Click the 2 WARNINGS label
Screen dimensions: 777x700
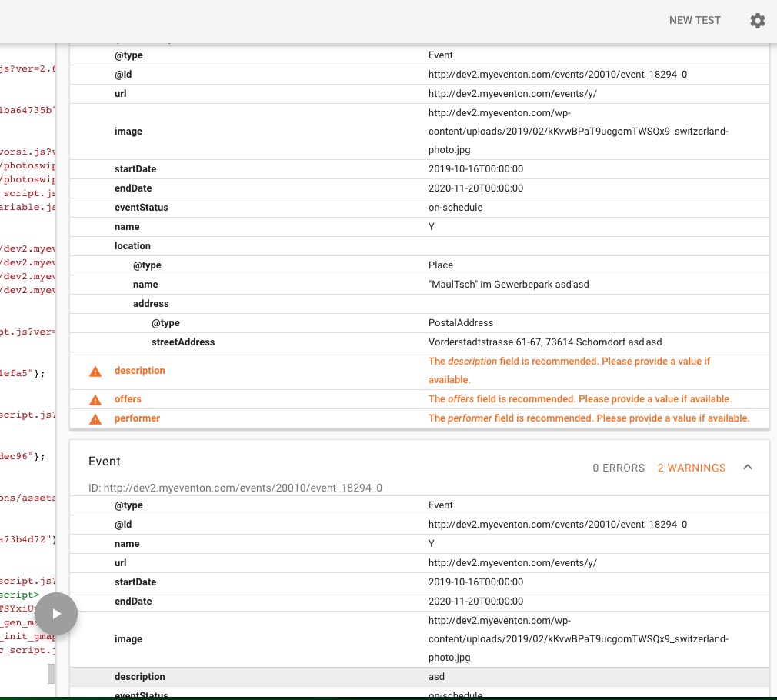[x=691, y=468]
